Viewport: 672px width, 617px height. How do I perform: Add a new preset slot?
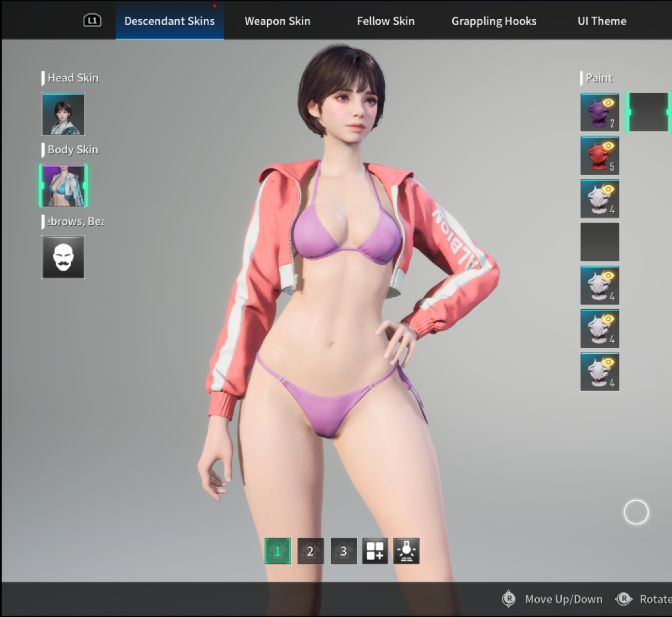(375, 551)
